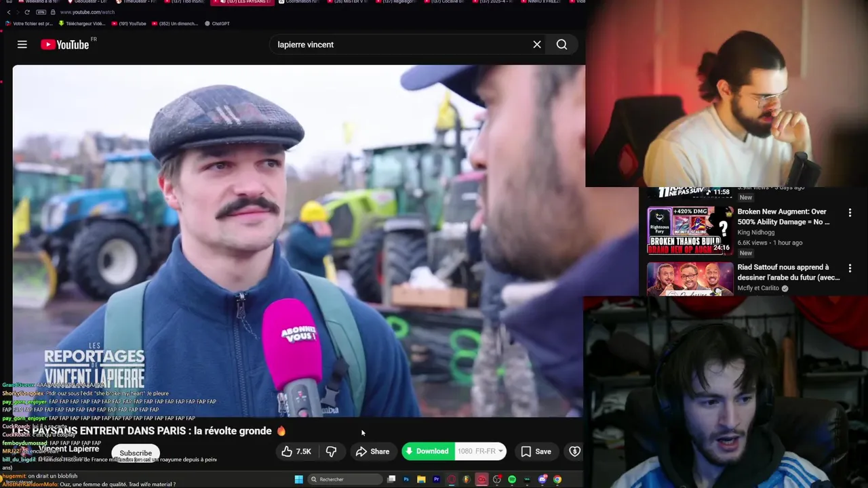Go back with browser back arrow
The width and height of the screenshot is (868, 488).
(x=9, y=12)
